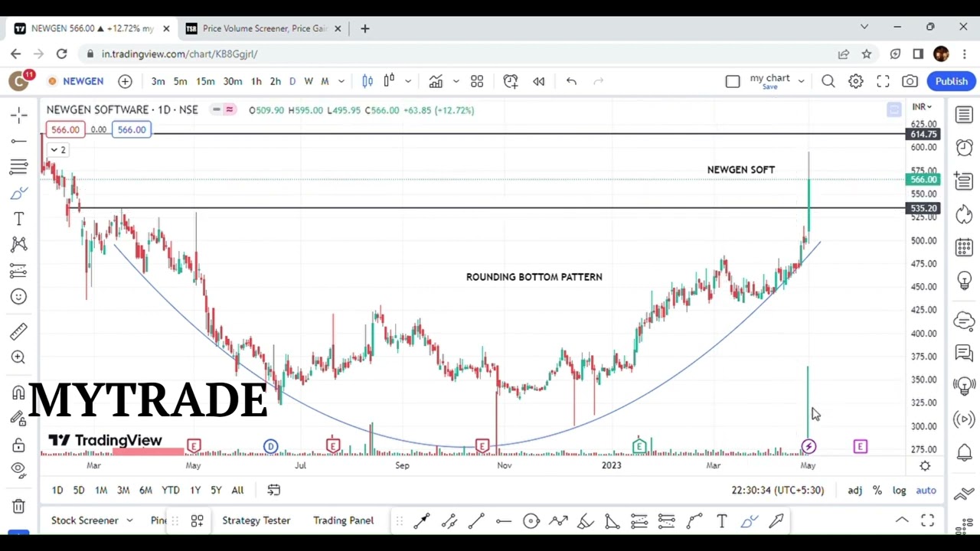Select the 15m timeframe

205,81
